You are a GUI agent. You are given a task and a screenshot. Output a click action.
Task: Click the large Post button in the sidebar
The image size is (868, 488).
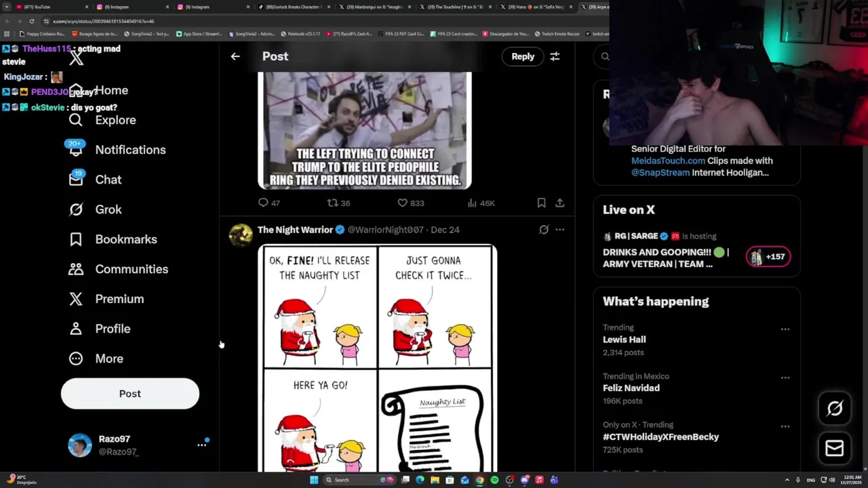click(130, 393)
